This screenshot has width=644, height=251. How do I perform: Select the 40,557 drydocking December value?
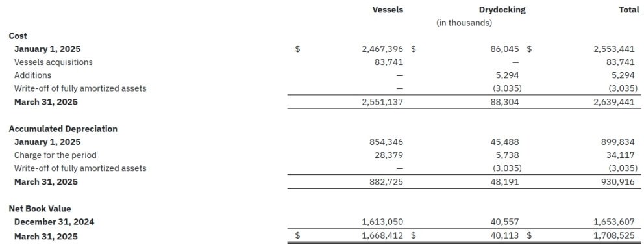[x=505, y=222]
